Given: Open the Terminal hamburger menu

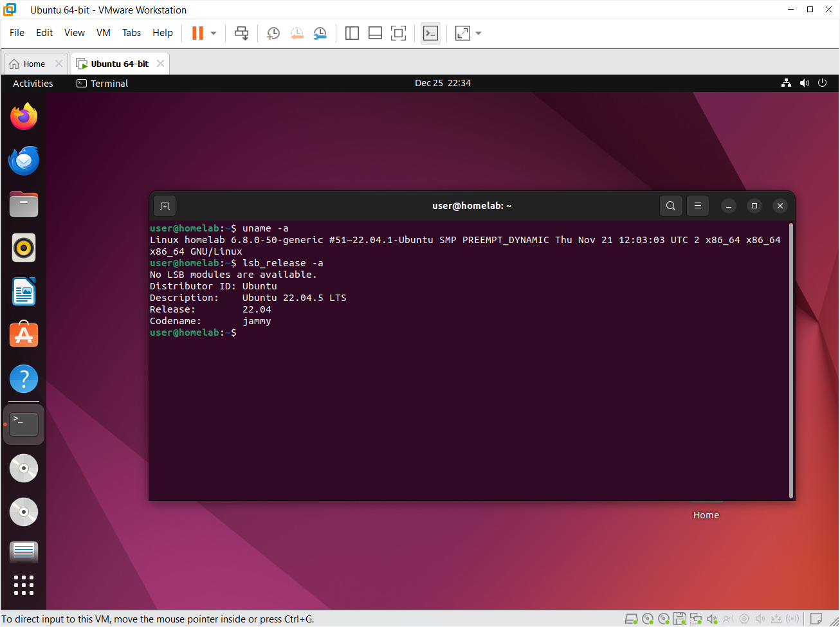Looking at the screenshot, I should tap(697, 206).
